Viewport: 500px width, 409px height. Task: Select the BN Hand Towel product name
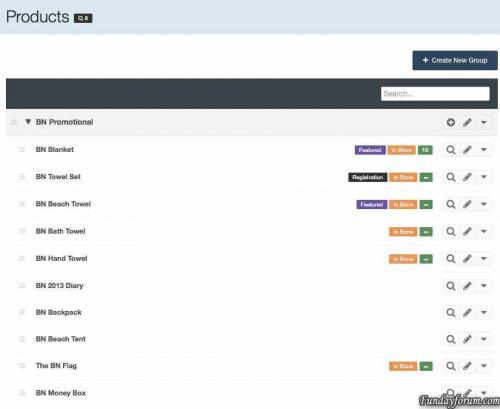pyautogui.click(x=61, y=258)
